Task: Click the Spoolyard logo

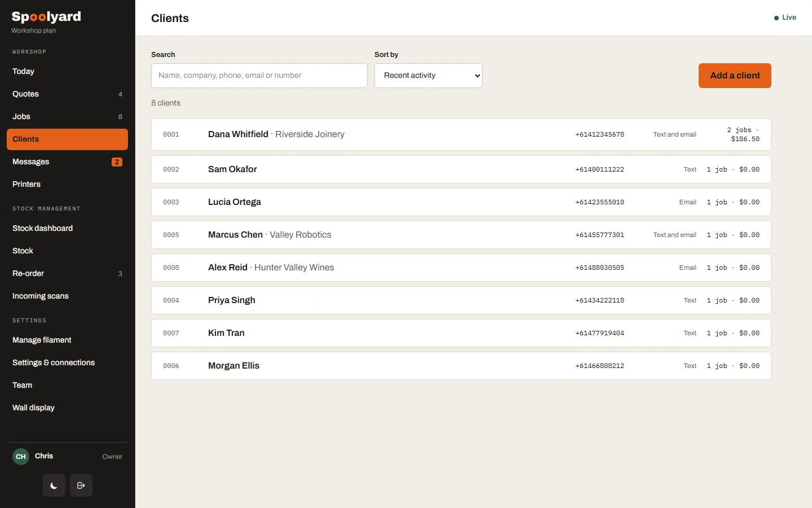Action: [46, 17]
